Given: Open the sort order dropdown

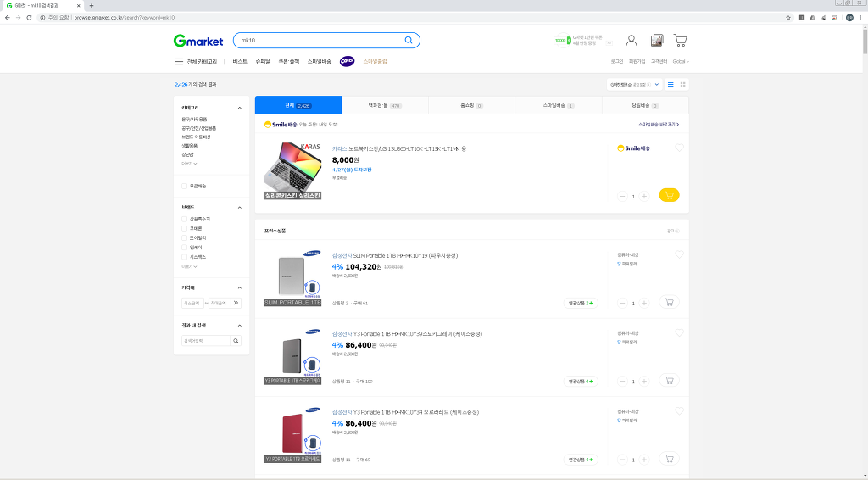Looking at the screenshot, I should pos(634,85).
